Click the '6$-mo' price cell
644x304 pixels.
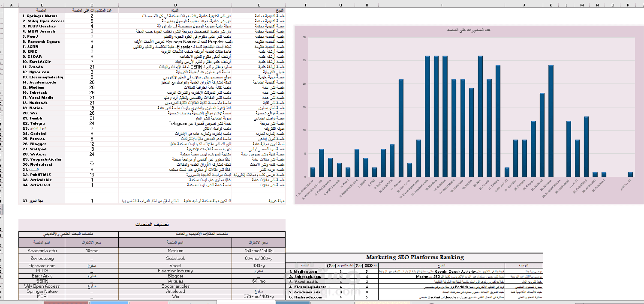tap(259, 281)
